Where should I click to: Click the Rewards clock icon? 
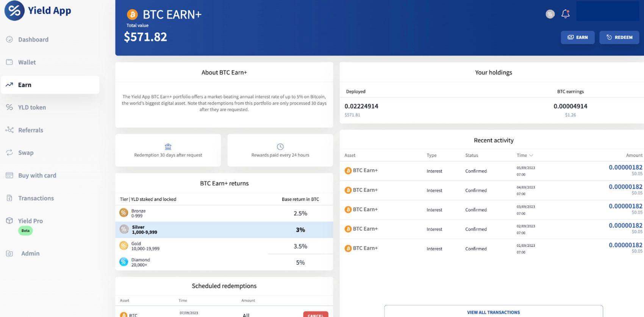tap(280, 147)
